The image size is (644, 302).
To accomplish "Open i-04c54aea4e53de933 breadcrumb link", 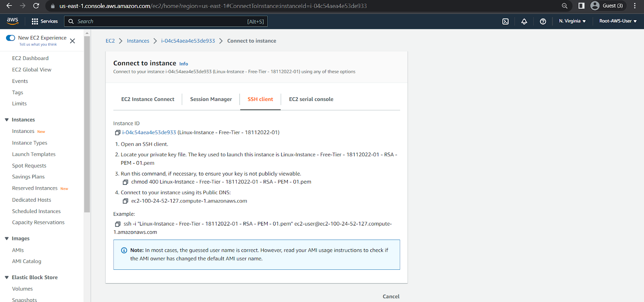I will 188,41.
